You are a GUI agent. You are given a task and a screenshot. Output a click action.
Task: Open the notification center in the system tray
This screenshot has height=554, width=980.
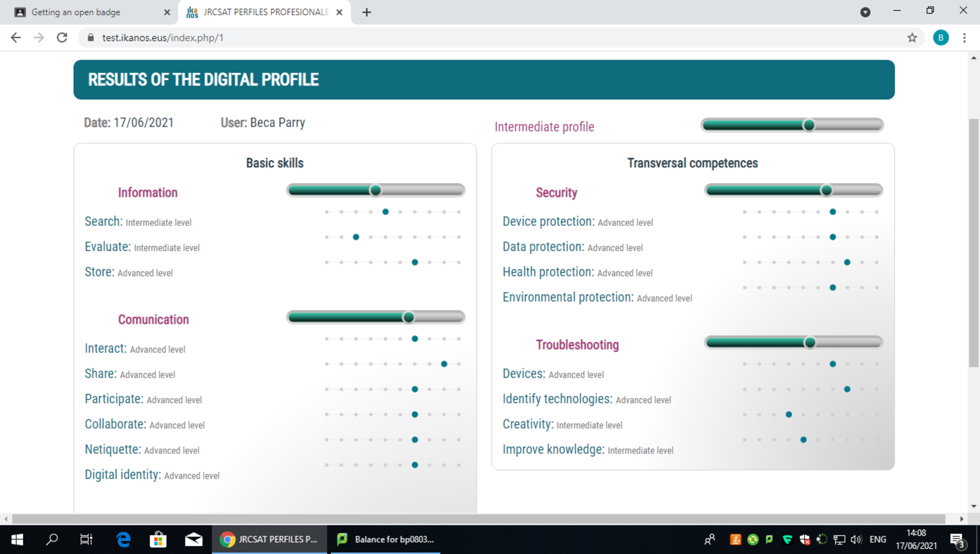(957, 540)
